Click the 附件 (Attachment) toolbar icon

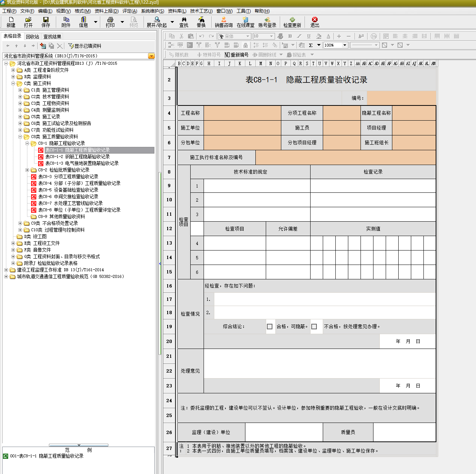coord(66,22)
